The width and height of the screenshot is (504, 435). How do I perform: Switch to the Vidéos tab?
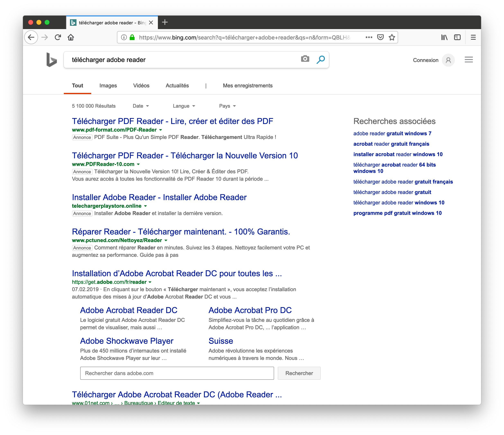coord(141,86)
